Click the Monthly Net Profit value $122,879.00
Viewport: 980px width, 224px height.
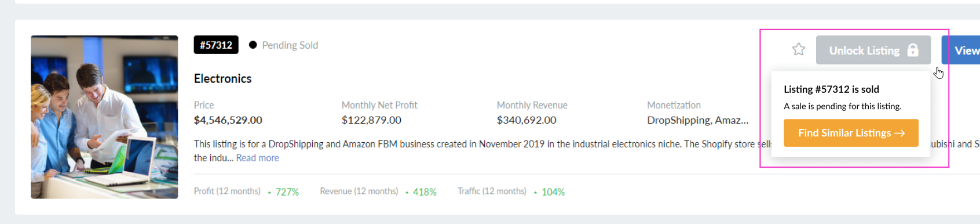point(371,120)
